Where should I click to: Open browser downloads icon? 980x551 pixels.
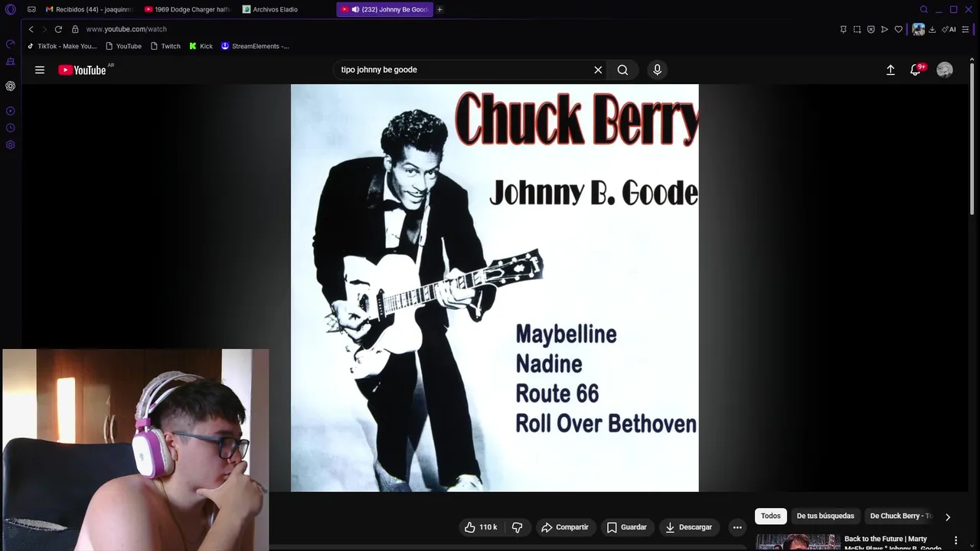932,29
